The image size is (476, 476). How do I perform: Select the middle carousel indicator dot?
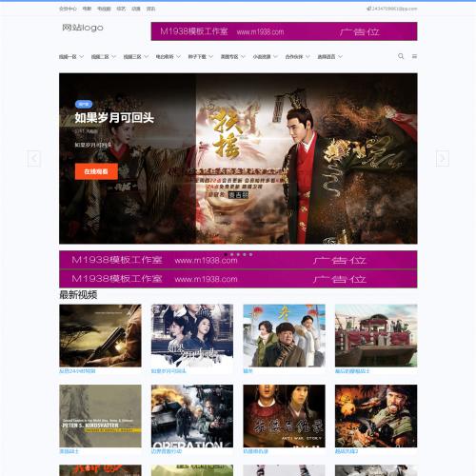(238, 254)
